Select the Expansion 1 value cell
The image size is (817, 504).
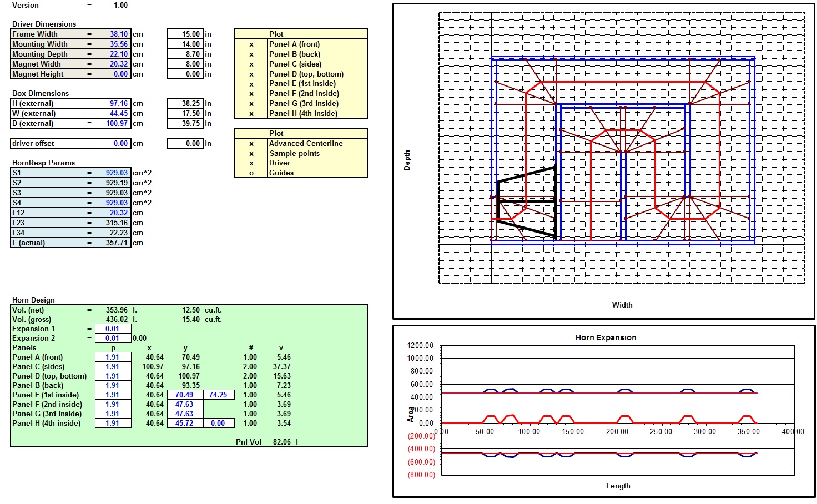click(113, 329)
